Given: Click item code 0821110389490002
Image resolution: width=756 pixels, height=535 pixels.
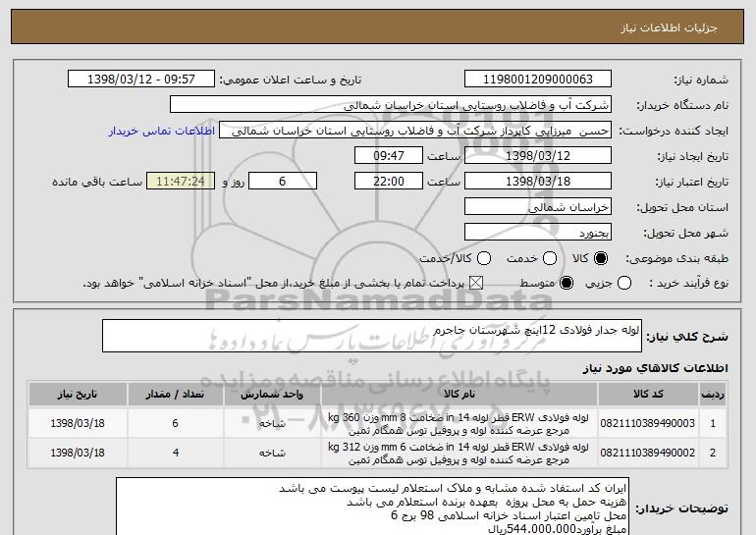Looking at the screenshot, I should pos(648,453).
